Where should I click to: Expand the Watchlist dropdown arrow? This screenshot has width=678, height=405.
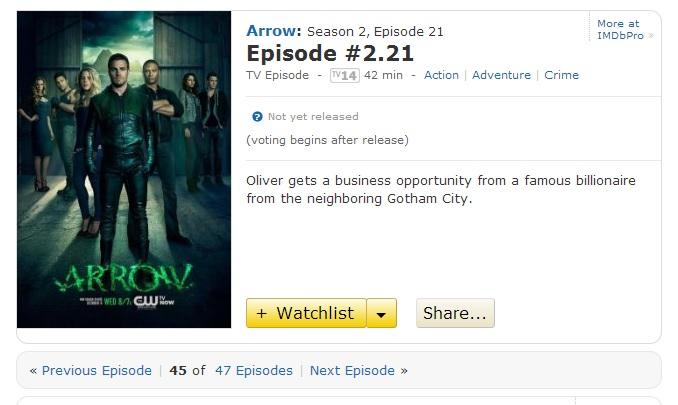tap(381, 313)
